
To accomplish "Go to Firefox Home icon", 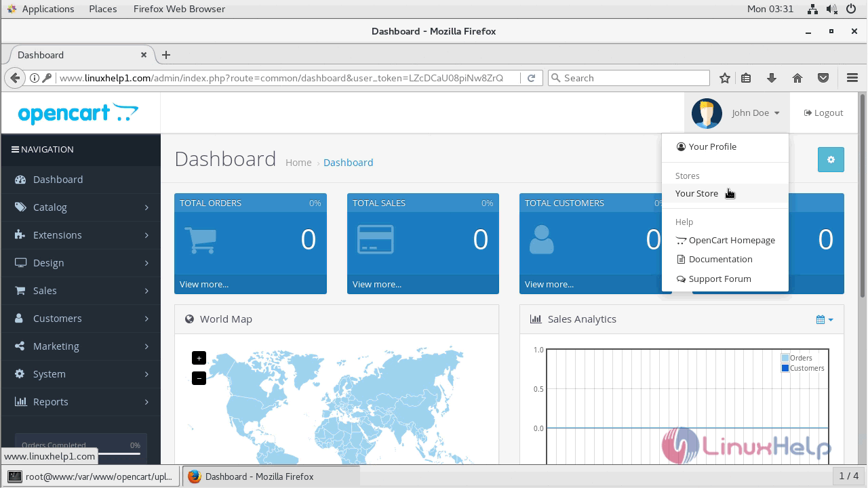I will [x=797, y=78].
